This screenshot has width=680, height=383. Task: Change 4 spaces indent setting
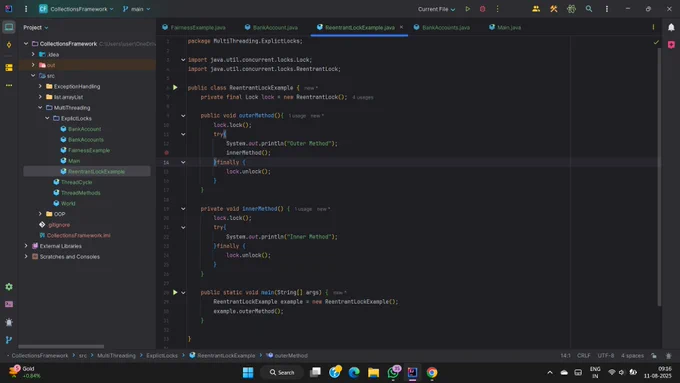[x=632, y=356]
